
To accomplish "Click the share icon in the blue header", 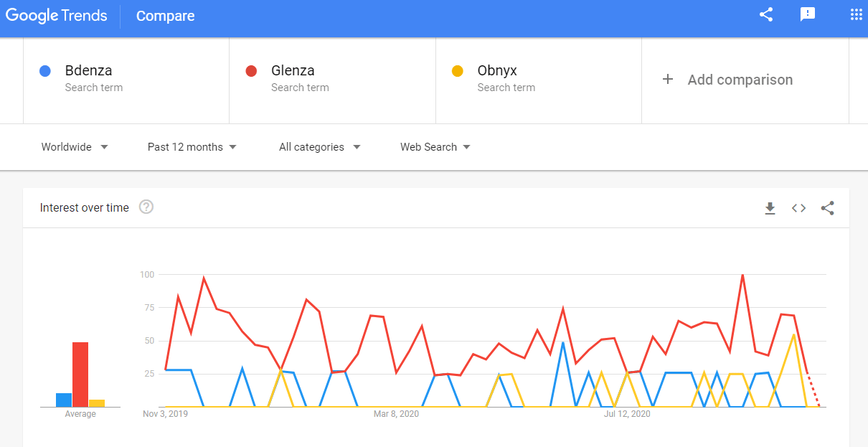I will click(766, 14).
